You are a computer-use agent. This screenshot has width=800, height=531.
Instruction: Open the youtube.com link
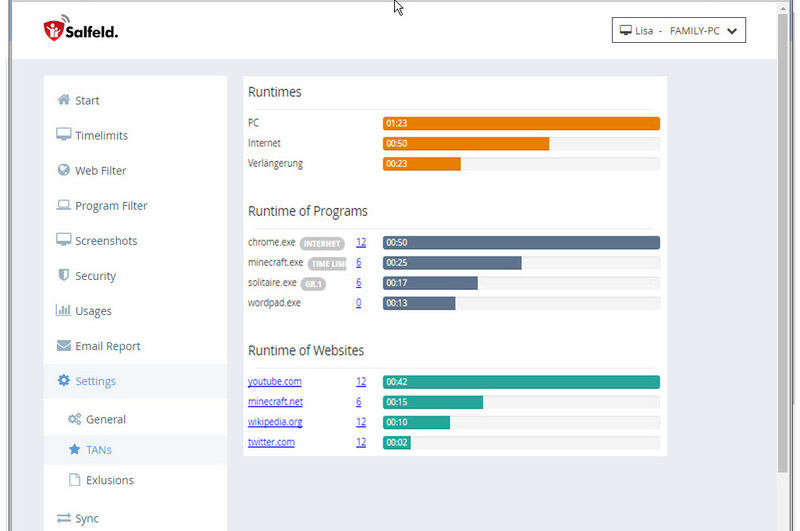point(274,382)
